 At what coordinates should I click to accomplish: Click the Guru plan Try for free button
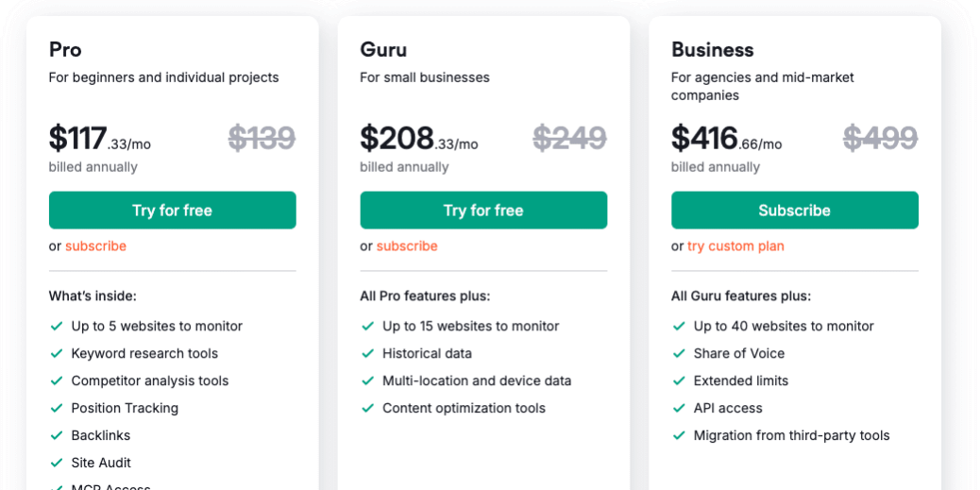[x=483, y=211]
